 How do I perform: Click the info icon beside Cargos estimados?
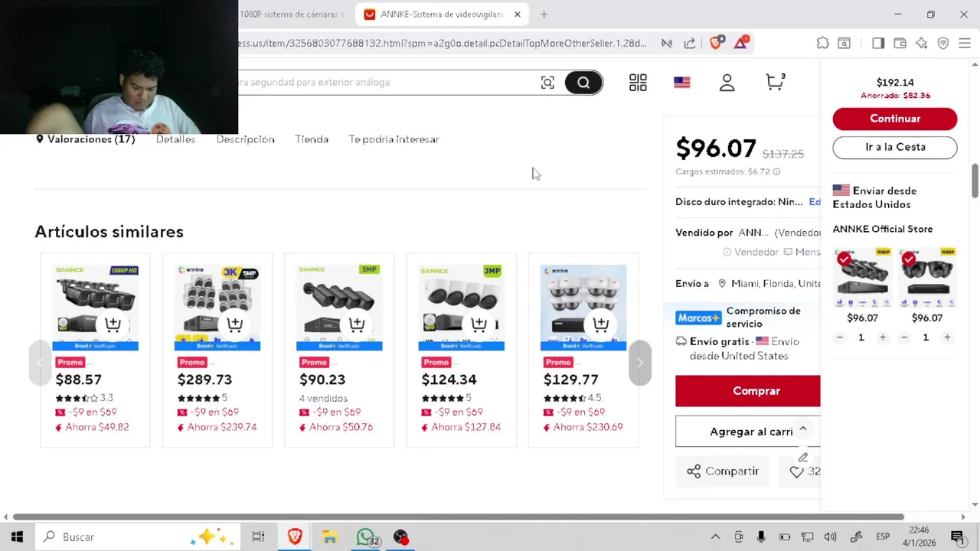click(x=776, y=171)
